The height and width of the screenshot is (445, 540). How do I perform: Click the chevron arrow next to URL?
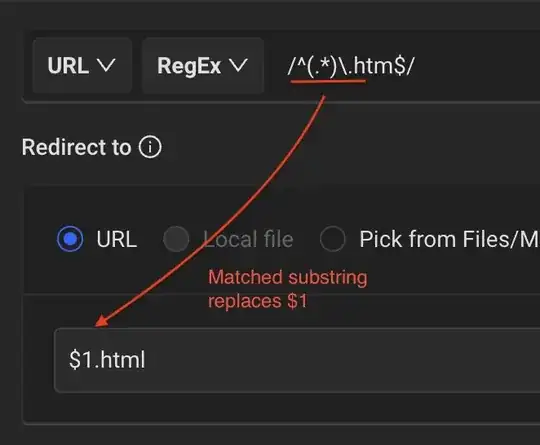tap(106, 65)
